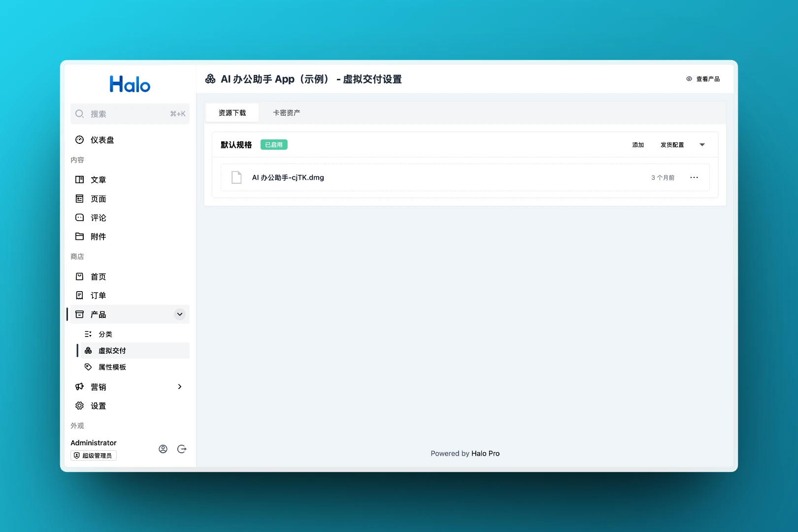Select 虚拟交付 submenu item
The image size is (798, 532).
[135, 350]
